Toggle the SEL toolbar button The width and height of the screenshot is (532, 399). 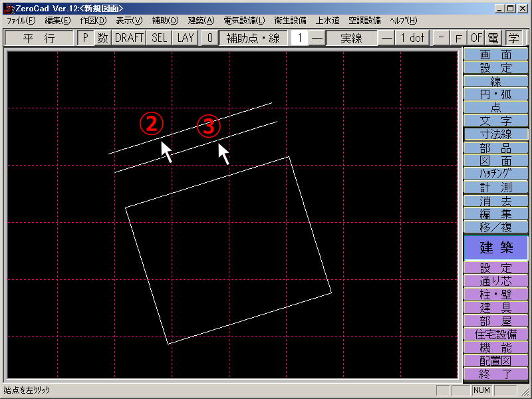click(x=159, y=38)
